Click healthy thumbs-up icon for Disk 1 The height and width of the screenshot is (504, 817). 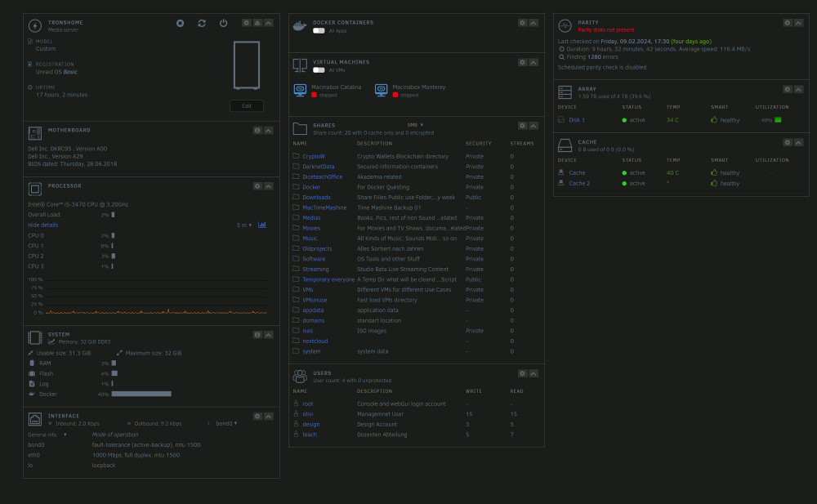click(714, 120)
